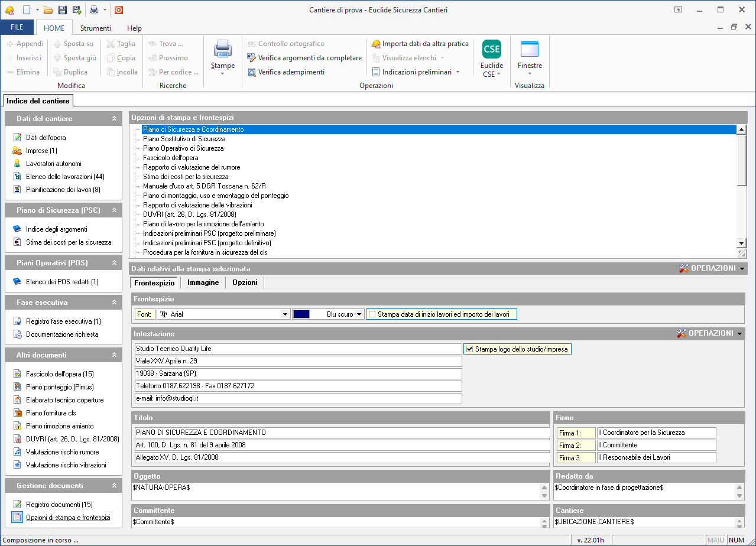Uncheck Stampa logo dello studio/impresa
This screenshot has height=546, width=756.
coord(469,349)
